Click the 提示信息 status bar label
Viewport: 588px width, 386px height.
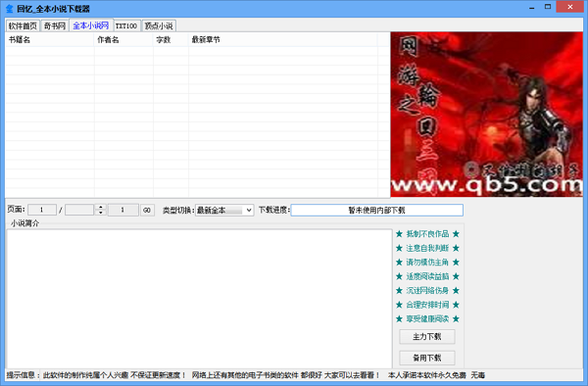pyautogui.click(x=23, y=375)
